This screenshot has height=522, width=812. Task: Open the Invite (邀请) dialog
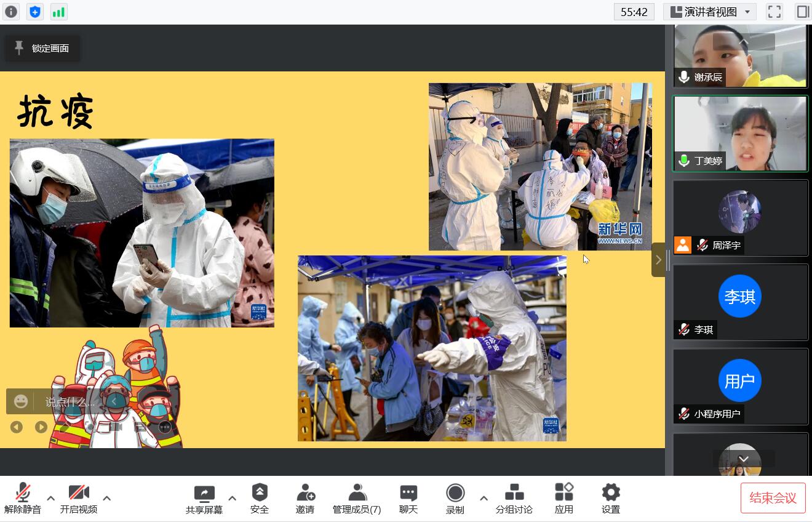pyautogui.click(x=305, y=498)
